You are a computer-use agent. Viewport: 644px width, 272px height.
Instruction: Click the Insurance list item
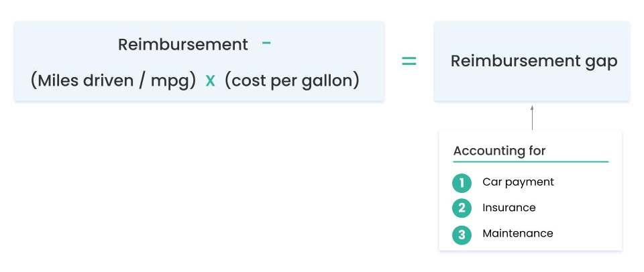(x=508, y=208)
